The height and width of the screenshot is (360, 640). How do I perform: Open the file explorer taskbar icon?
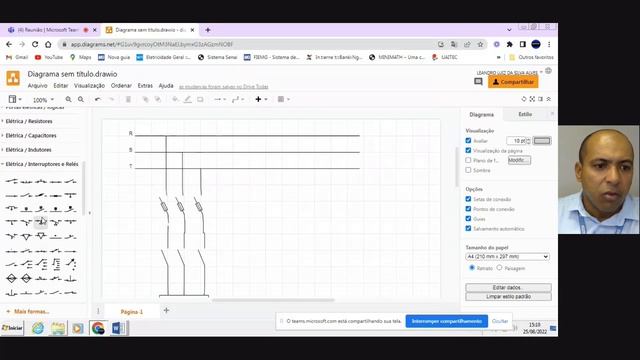[x=58, y=328]
